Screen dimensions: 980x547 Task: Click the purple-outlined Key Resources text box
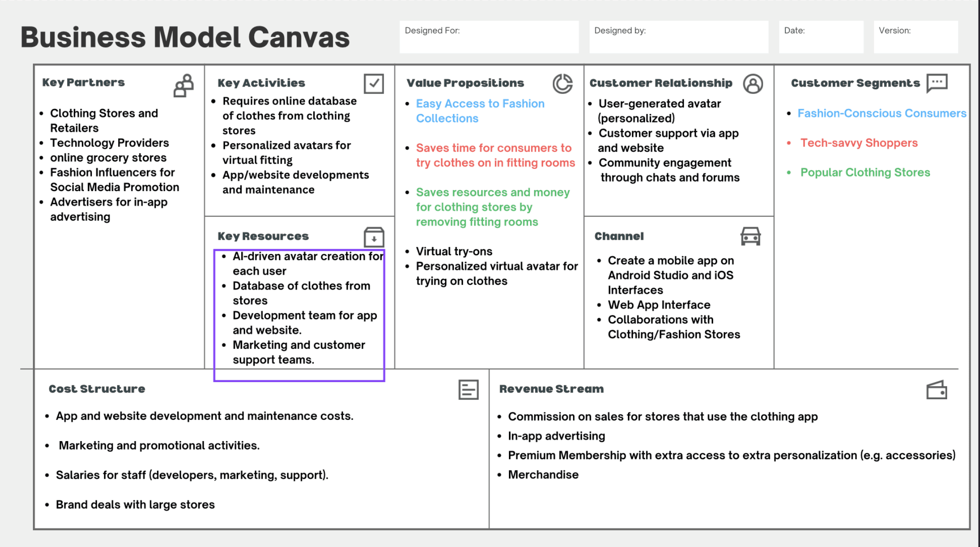tap(299, 315)
